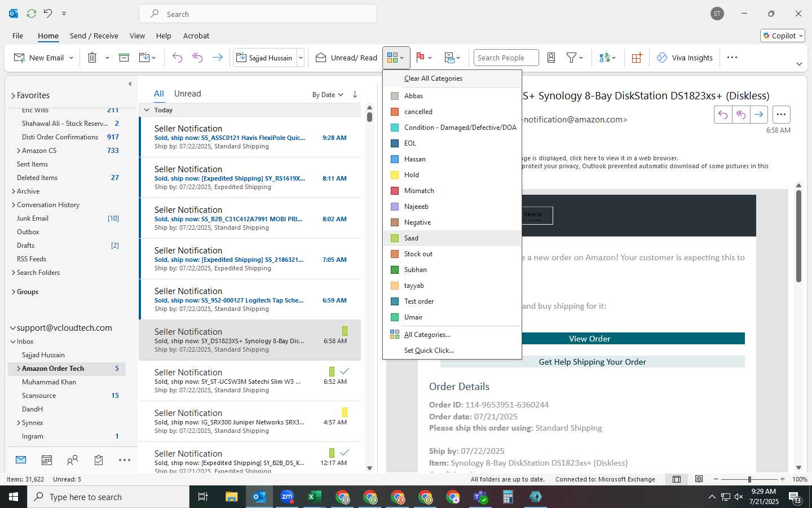Toggle category flag on Satechi Slim W3 email
The height and width of the screenshot is (508, 812).
click(x=332, y=371)
